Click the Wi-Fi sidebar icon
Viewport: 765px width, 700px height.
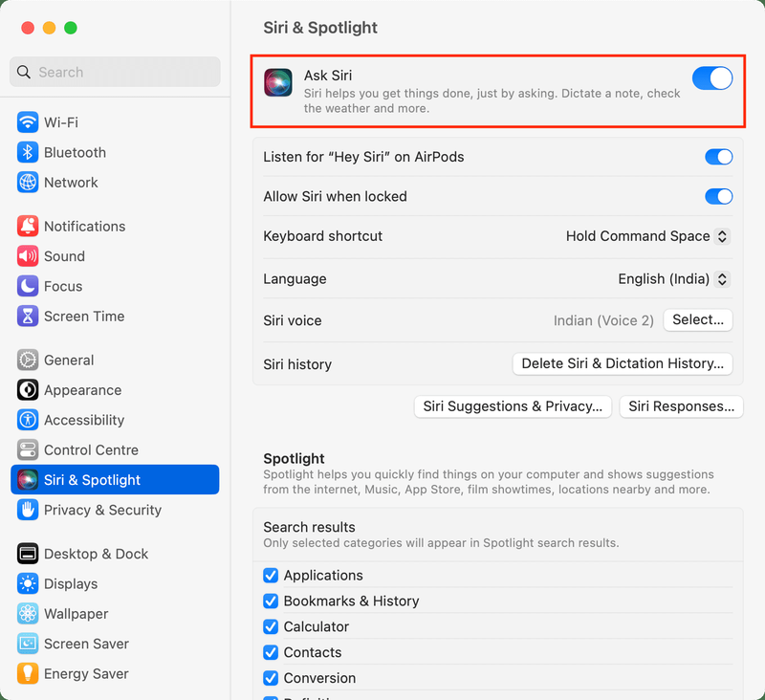28,122
